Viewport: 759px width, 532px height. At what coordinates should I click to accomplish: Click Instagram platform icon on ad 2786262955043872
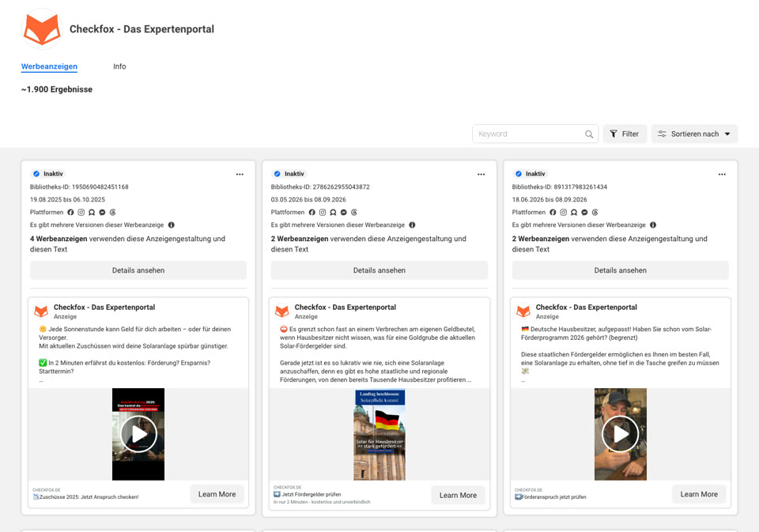323,212
